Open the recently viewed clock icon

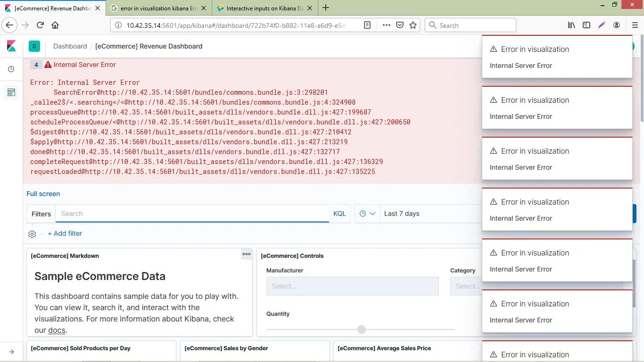[11, 69]
